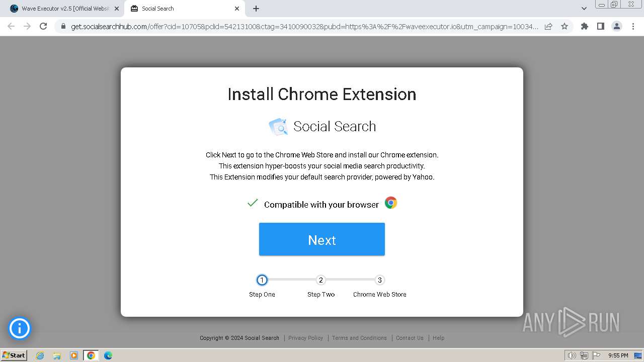View site information padlock icon

click(x=63, y=27)
